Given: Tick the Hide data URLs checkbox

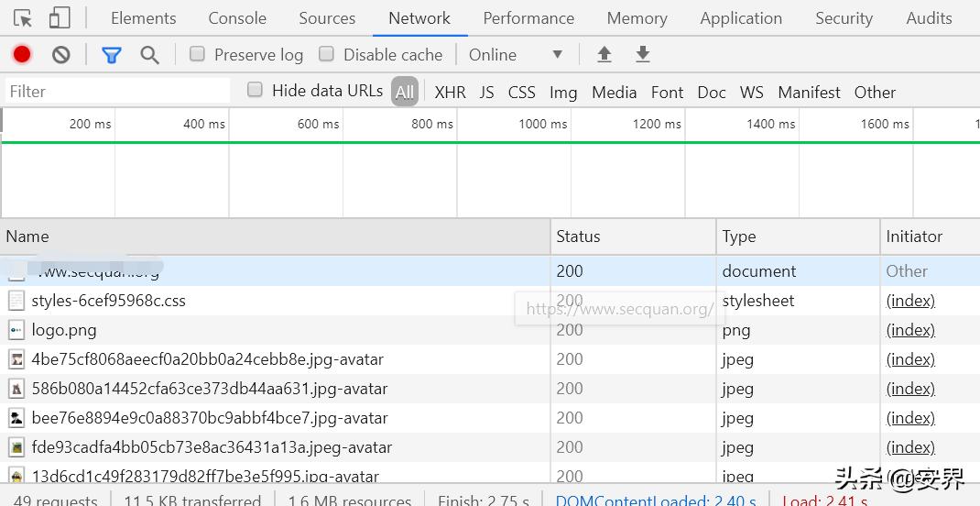Looking at the screenshot, I should tap(256, 90).
